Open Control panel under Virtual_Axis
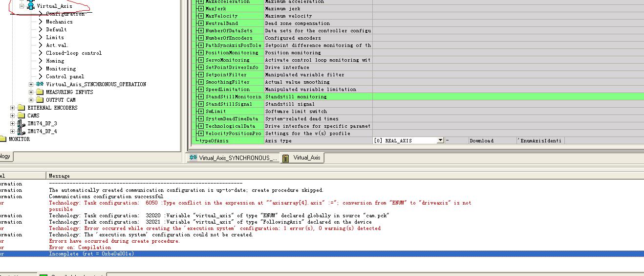Viewport: 644px width, 276px height. pyautogui.click(x=65, y=76)
